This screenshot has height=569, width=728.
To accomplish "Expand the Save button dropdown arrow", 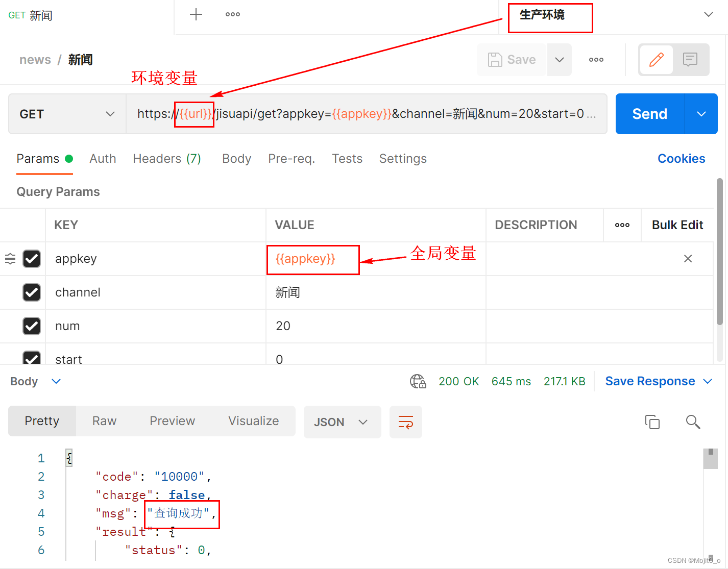I will tap(560, 60).
